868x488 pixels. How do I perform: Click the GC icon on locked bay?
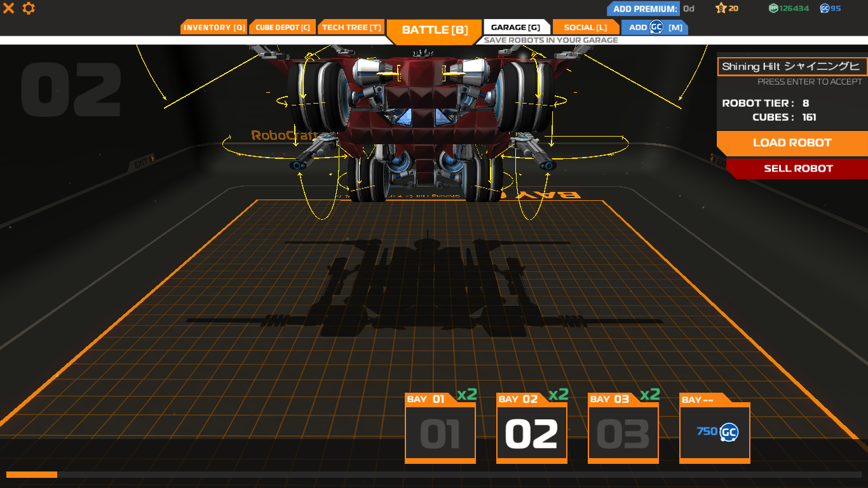[x=729, y=433]
